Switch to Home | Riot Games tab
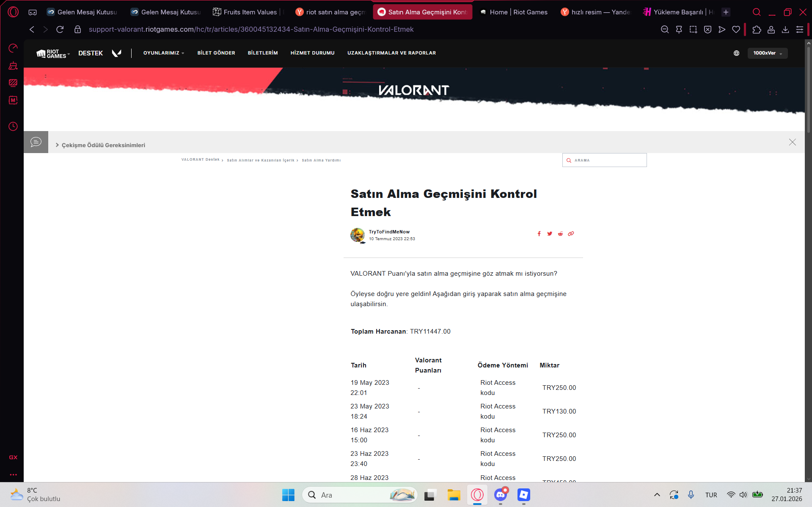This screenshot has width=812, height=507. [x=514, y=12]
